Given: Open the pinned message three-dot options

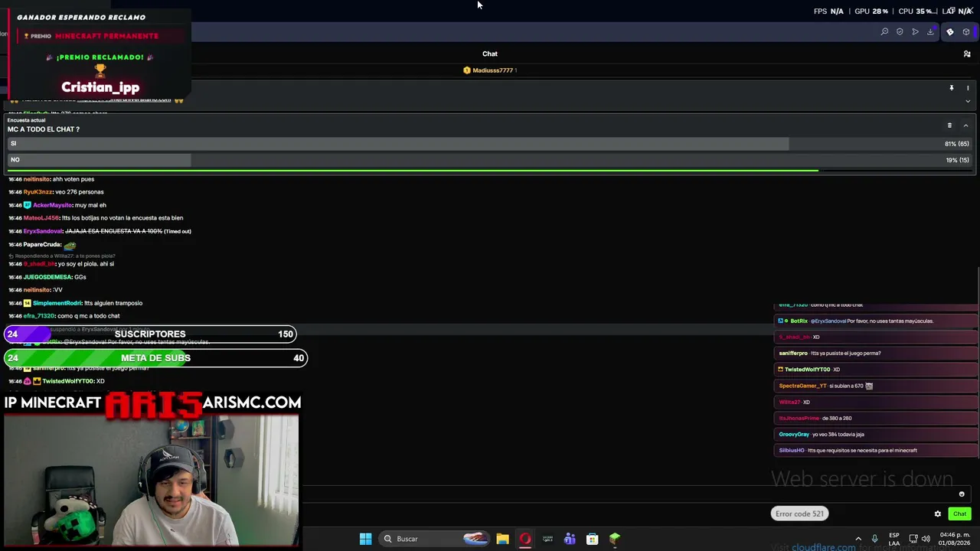Looking at the screenshot, I should tap(968, 88).
